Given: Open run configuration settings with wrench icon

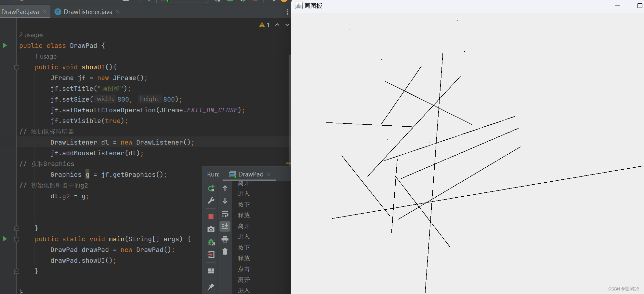Looking at the screenshot, I should coord(211,201).
